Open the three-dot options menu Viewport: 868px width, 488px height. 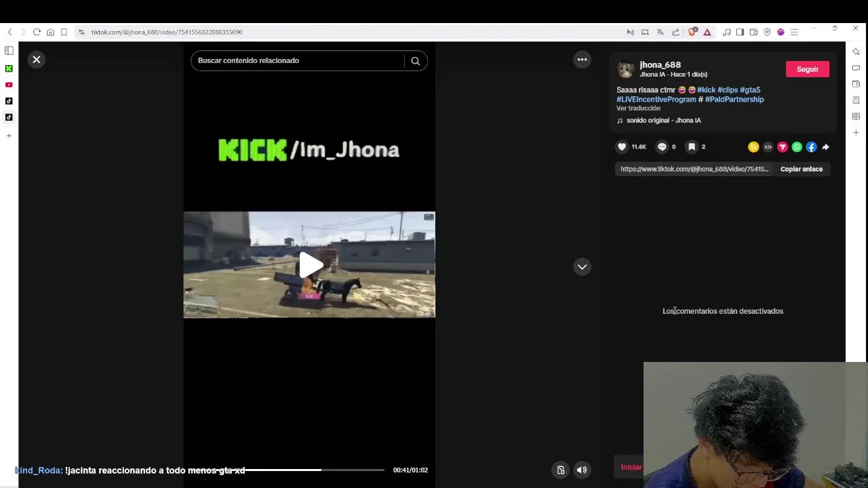point(582,60)
